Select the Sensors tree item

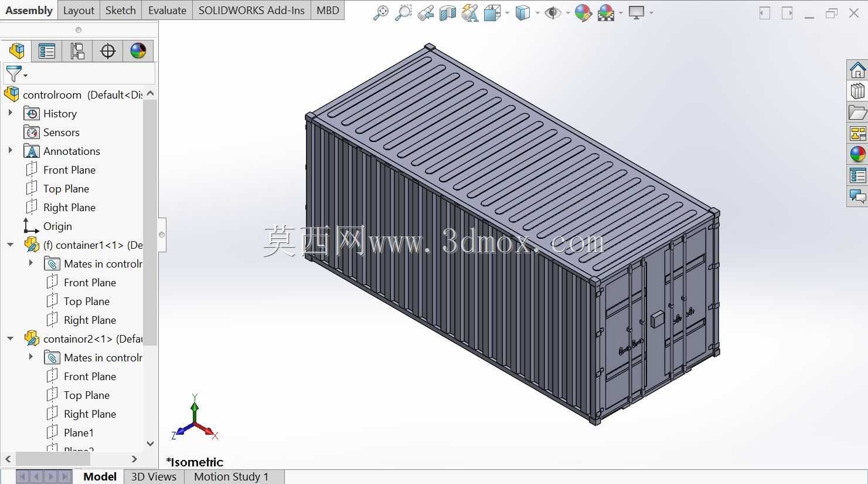52,132
